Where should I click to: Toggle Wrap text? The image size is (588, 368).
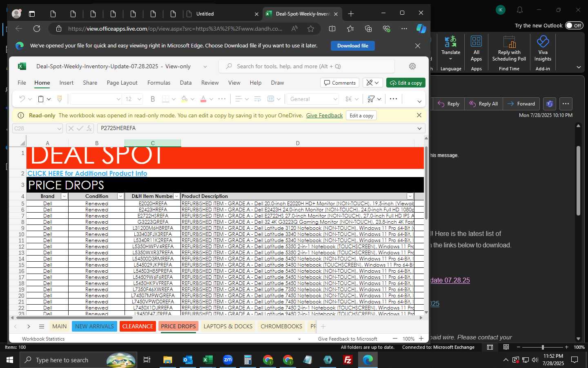[258, 99]
